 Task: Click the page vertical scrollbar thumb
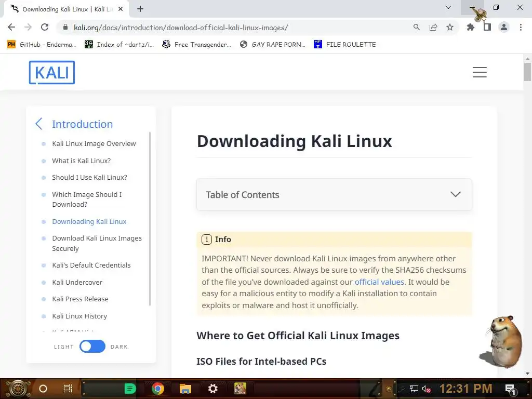527,72
